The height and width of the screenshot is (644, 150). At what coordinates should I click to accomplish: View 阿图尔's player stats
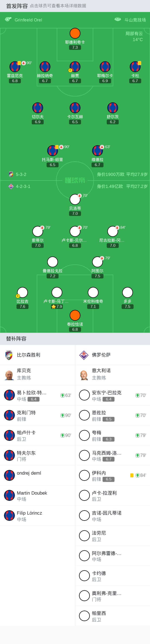click(x=97, y=262)
